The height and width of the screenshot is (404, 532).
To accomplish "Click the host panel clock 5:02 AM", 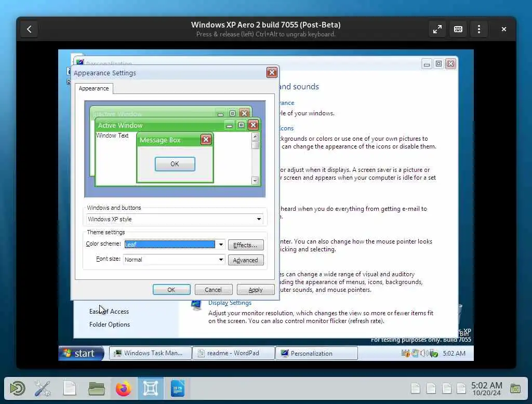I will point(486,389).
